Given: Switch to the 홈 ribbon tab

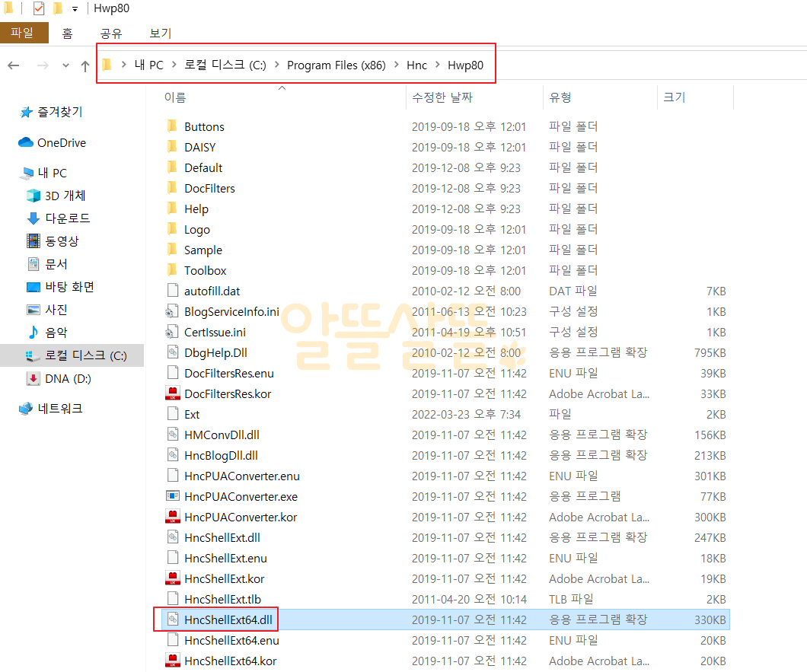Looking at the screenshot, I should [67, 33].
